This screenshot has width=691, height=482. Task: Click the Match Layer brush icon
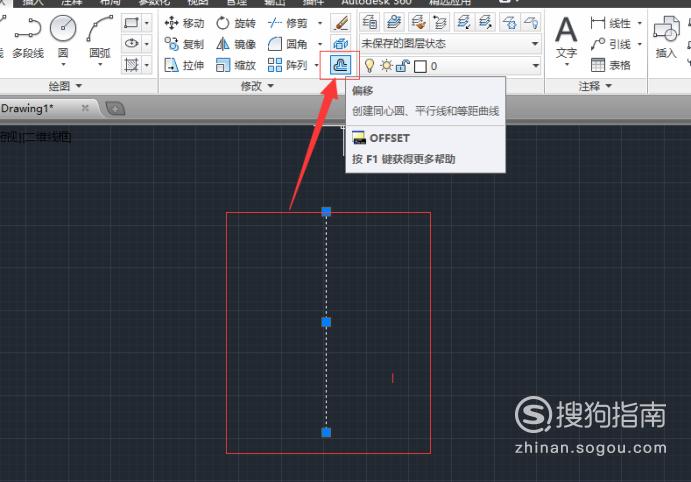coord(418,22)
